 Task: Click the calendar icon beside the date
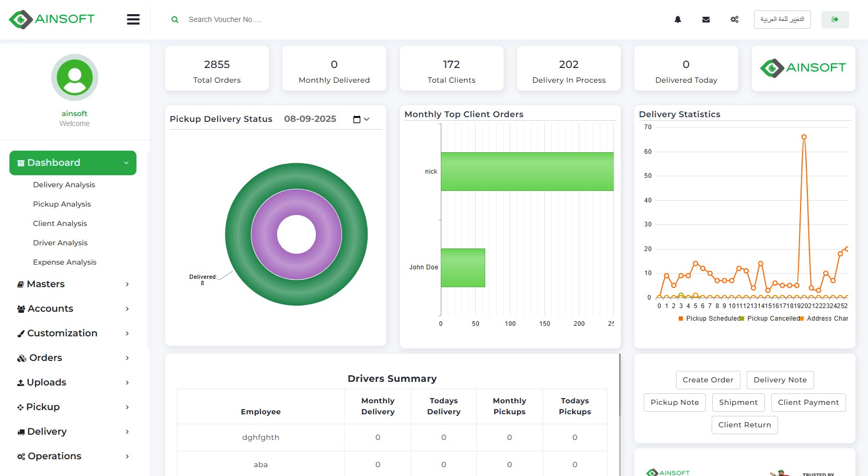[357, 119]
